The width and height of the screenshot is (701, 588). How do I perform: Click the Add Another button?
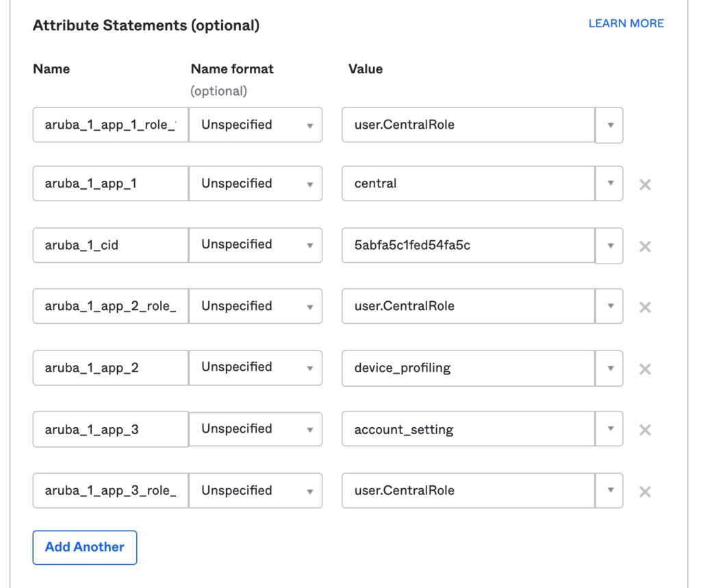[84, 547]
